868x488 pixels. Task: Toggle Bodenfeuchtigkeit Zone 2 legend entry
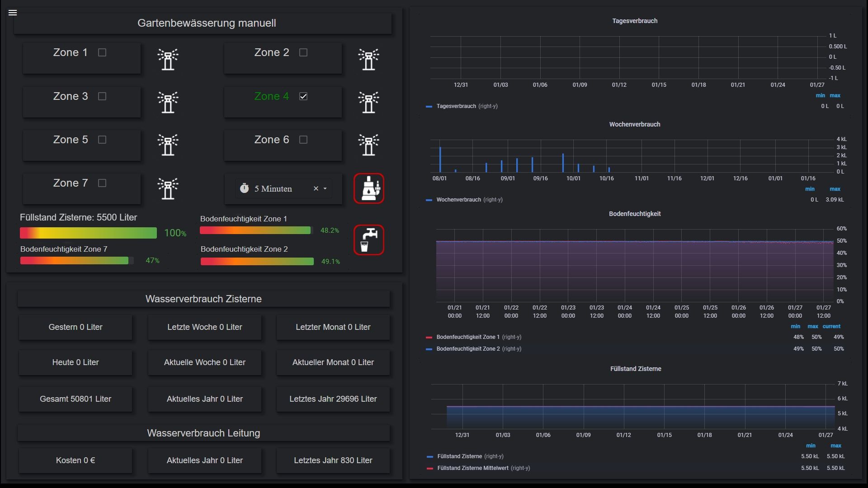[468, 349]
